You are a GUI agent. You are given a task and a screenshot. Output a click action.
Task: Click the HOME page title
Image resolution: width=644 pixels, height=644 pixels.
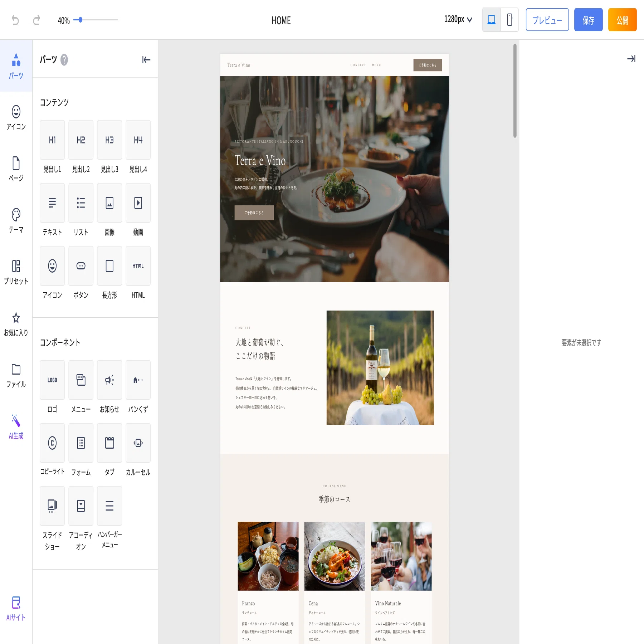point(281,20)
